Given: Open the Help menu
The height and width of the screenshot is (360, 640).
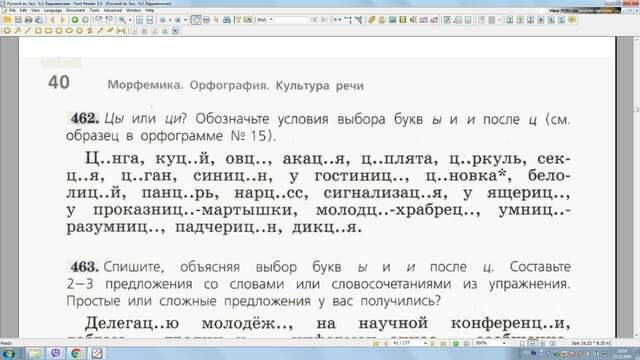Looking at the screenshot, I should (x=149, y=10).
